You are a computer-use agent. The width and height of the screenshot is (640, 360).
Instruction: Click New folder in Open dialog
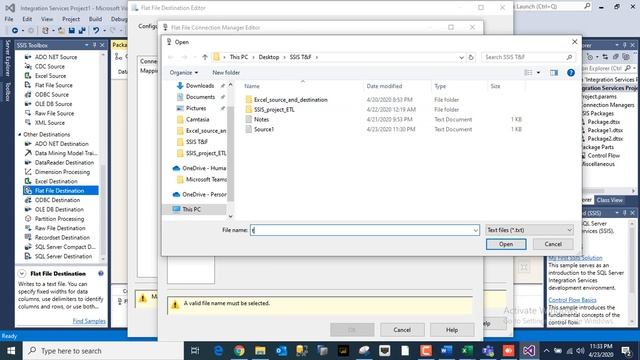tap(226, 73)
